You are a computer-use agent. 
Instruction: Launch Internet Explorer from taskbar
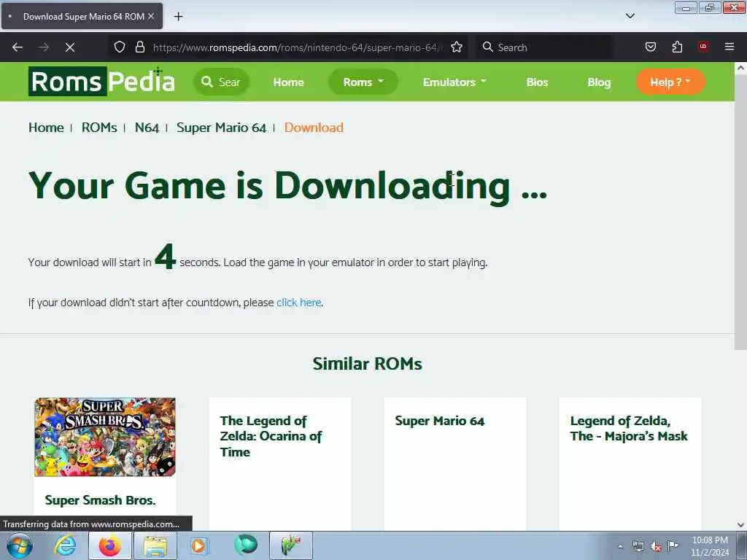point(65,545)
